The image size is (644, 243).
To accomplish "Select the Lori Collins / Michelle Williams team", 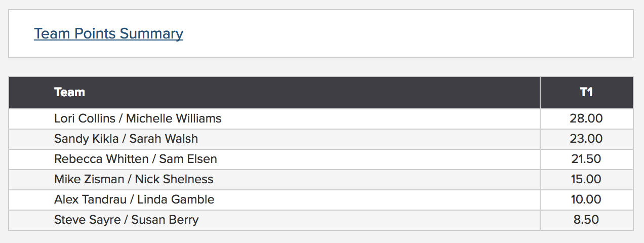I will click(x=138, y=118).
